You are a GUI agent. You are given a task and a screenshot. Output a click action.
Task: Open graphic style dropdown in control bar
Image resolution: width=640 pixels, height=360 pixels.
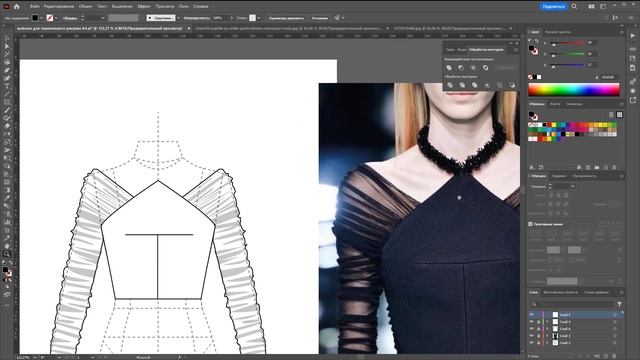pos(259,18)
